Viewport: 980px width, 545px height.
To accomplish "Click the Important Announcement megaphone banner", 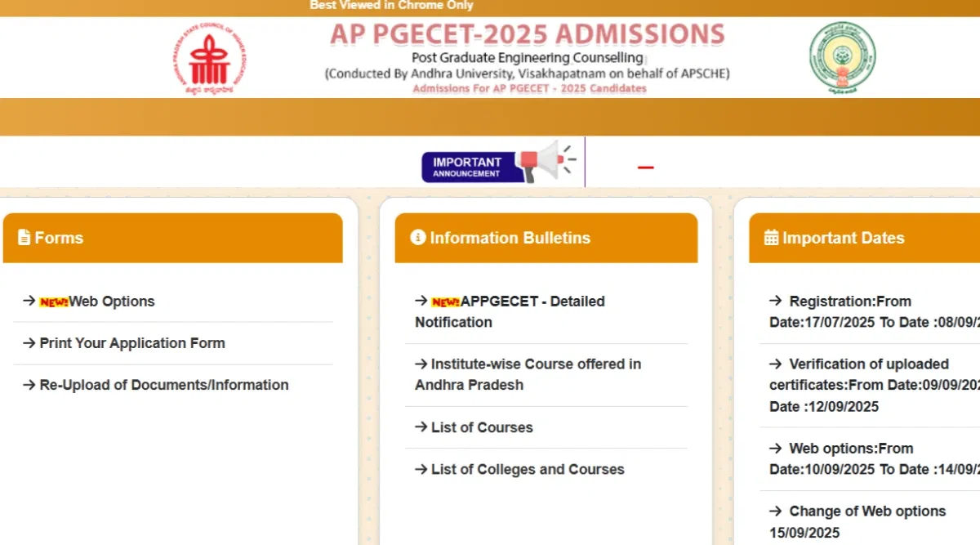I will [499, 162].
